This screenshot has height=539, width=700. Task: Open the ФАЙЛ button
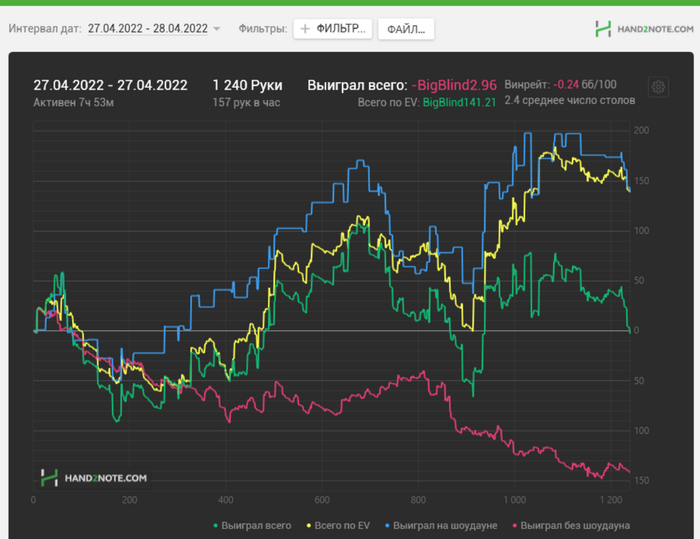(x=406, y=29)
